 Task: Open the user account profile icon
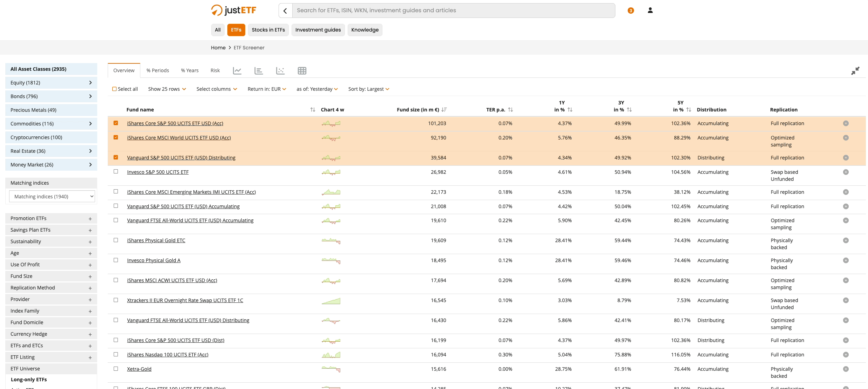click(650, 11)
